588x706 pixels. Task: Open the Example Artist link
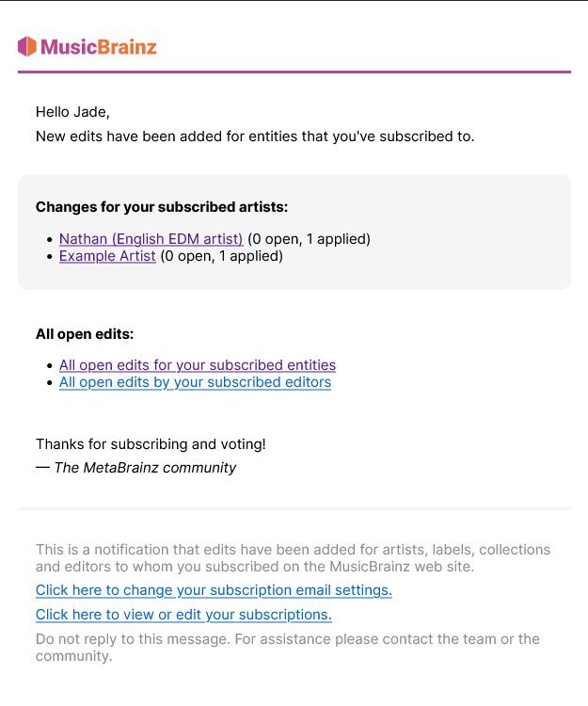107,256
